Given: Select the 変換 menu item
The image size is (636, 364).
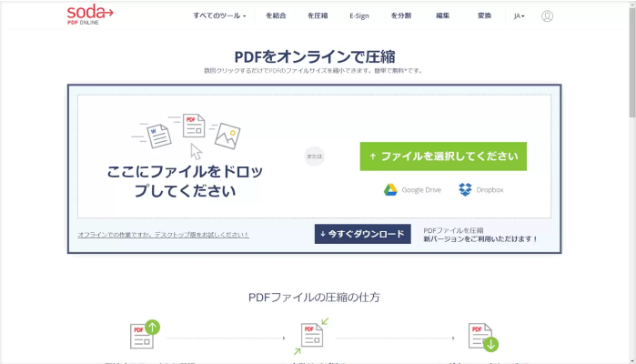Looking at the screenshot, I should click(x=484, y=15).
